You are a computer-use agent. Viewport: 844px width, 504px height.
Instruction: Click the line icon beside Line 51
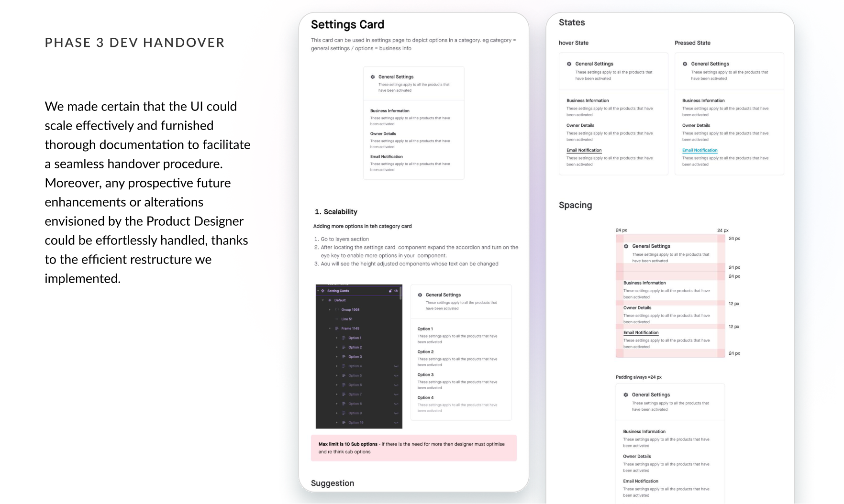[337, 319]
